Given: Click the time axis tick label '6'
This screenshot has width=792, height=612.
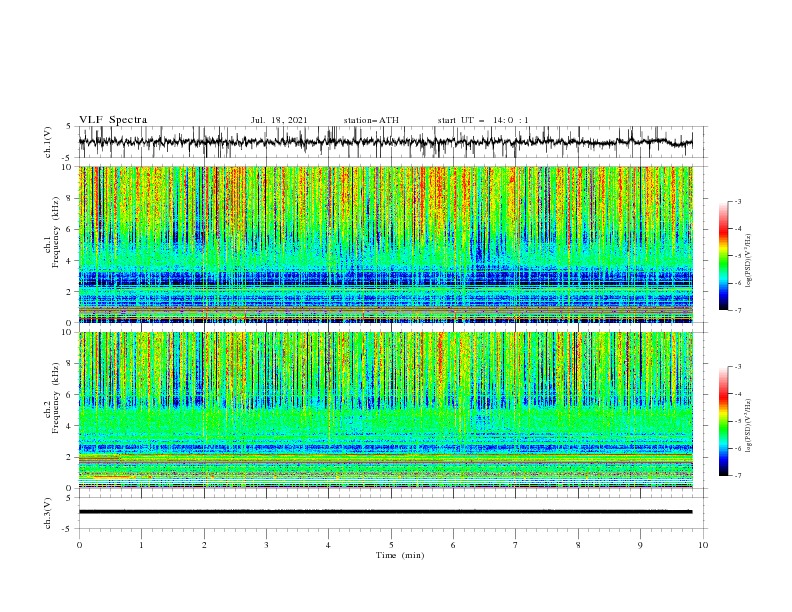Looking at the screenshot, I should (x=453, y=545).
